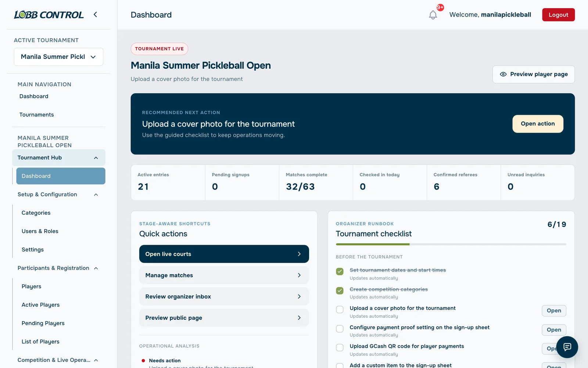Go to Pending Players

pos(43,323)
